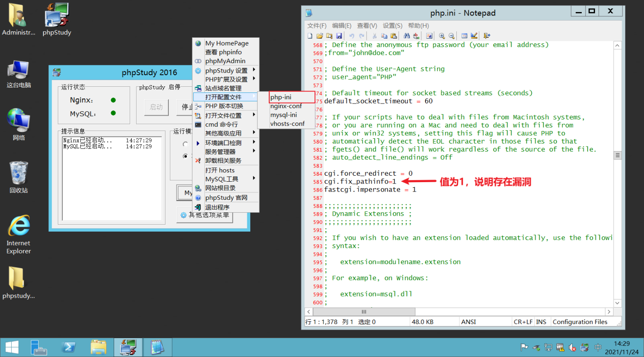Click the New file icon in Notepad toolbar
644x357 pixels.
point(310,36)
